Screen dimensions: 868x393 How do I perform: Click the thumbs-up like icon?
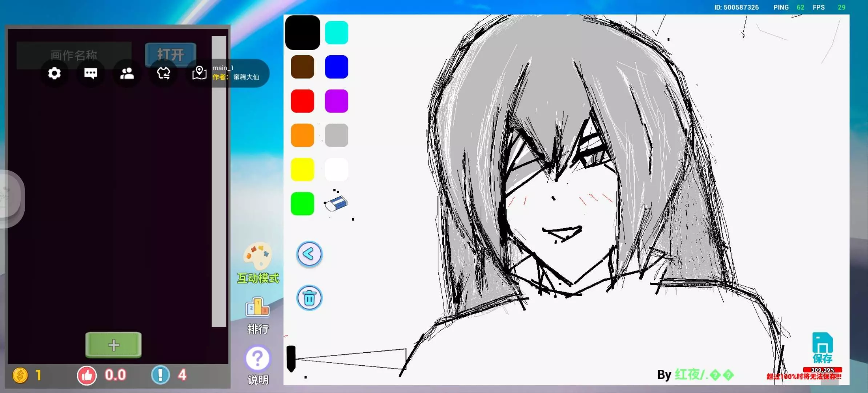click(87, 375)
